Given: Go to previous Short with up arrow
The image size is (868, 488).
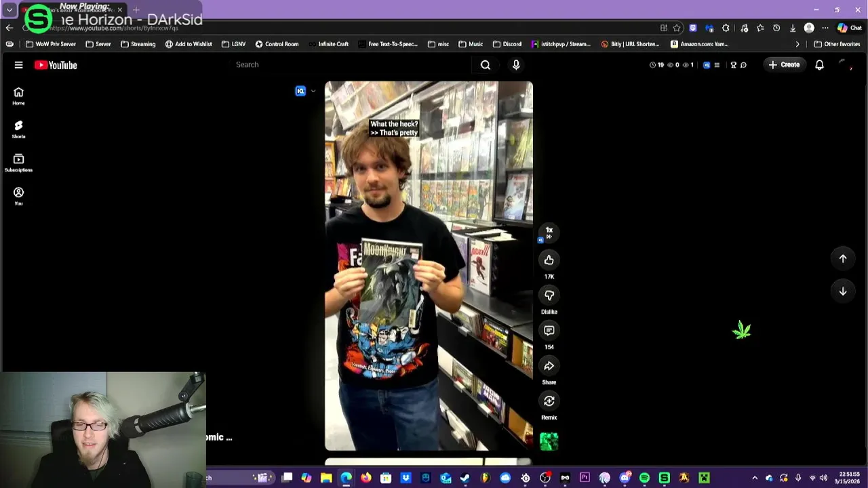Looking at the screenshot, I should tap(843, 258).
